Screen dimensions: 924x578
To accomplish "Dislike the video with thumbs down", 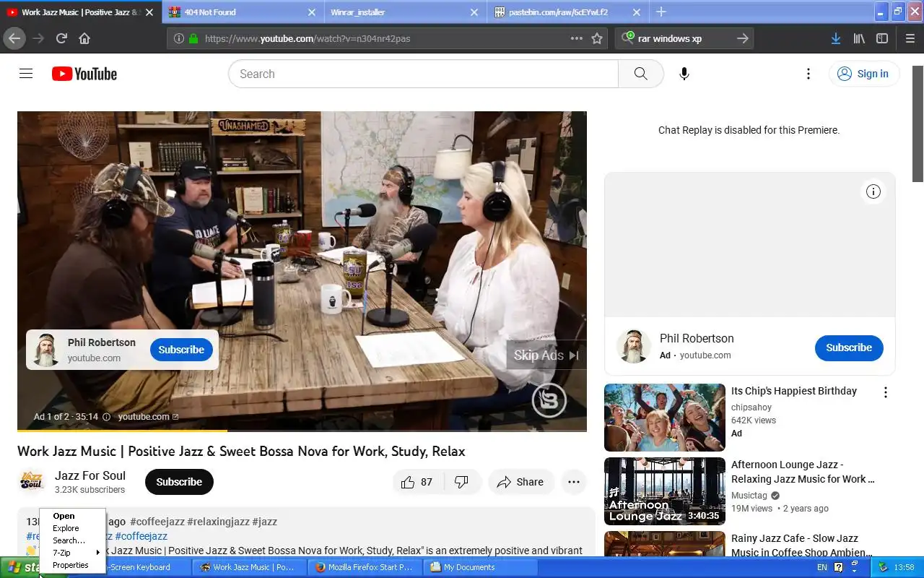I will pyautogui.click(x=462, y=482).
